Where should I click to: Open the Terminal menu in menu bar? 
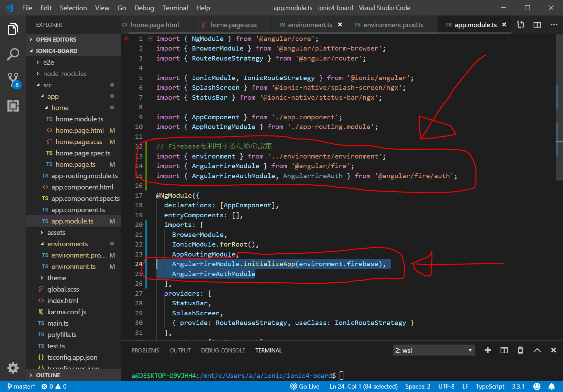click(x=175, y=8)
